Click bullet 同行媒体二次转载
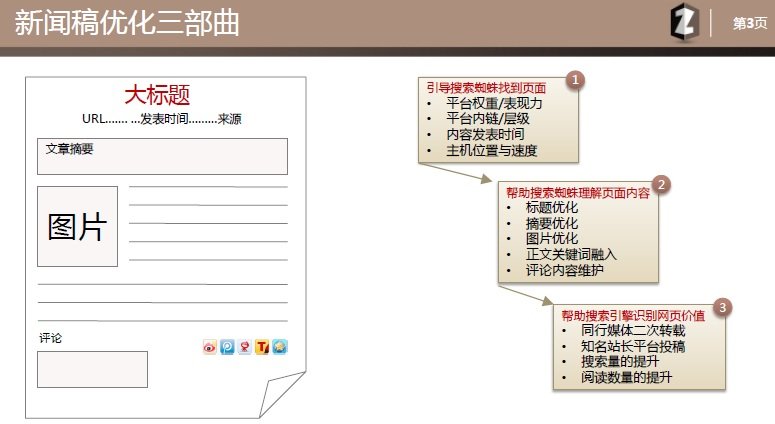This screenshot has height=424, width=775. point(633,331)
